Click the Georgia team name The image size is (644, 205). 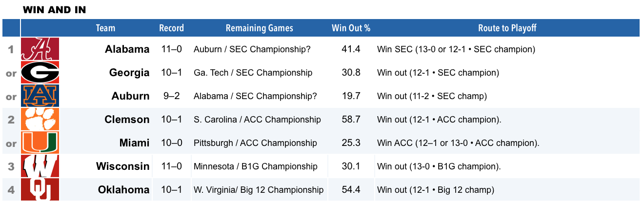(129, 73)
